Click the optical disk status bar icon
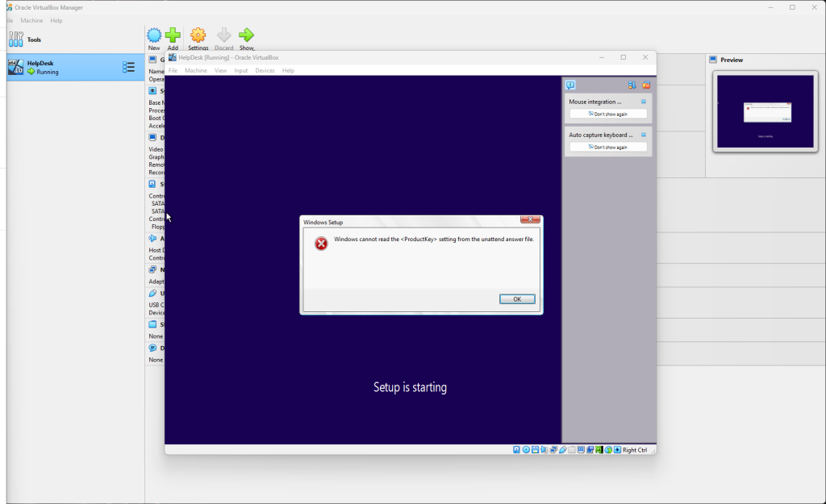826x504 pixels. click(x=526, y=450)
